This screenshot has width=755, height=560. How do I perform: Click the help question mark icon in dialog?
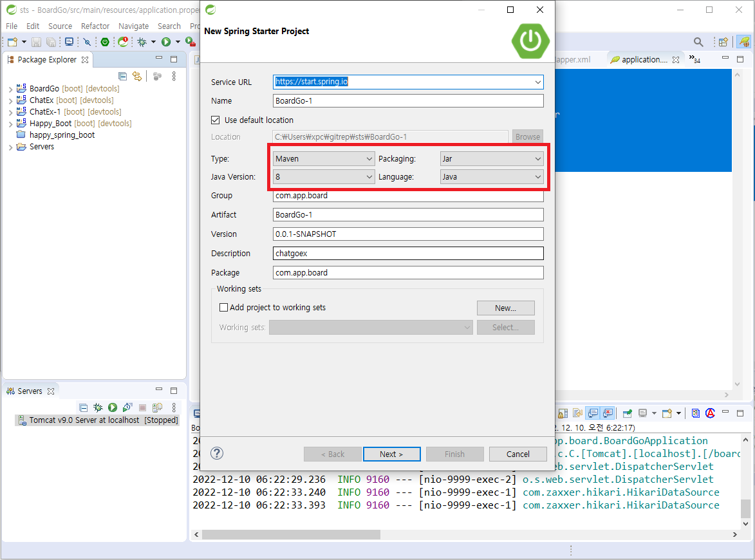tap(217, 453)
